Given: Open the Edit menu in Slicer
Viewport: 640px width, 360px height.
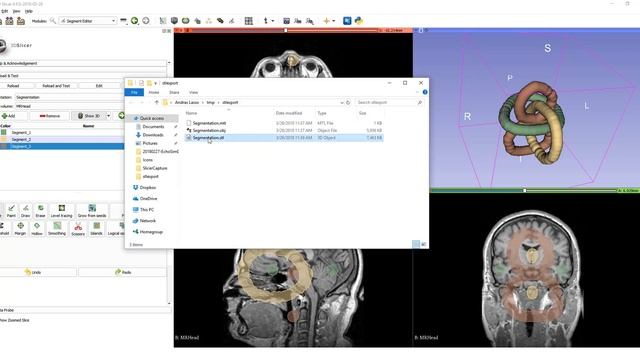Looking at the screenshot, I should coord(4,11).
